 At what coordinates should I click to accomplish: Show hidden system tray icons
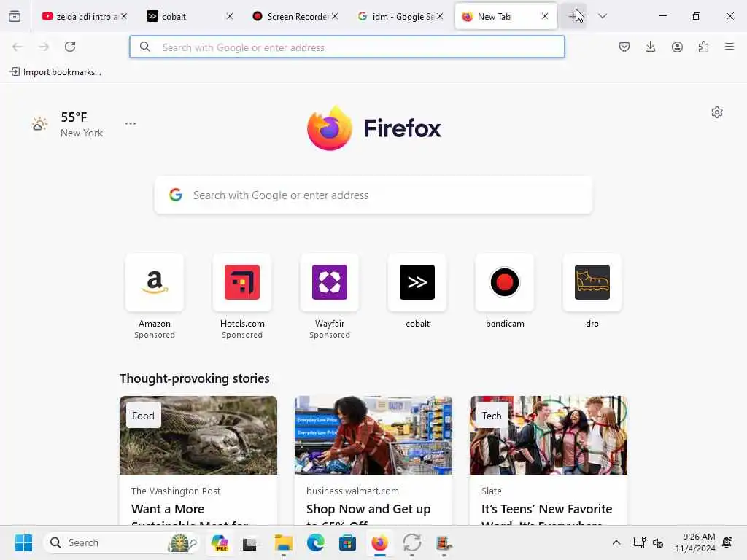(616, 542)
